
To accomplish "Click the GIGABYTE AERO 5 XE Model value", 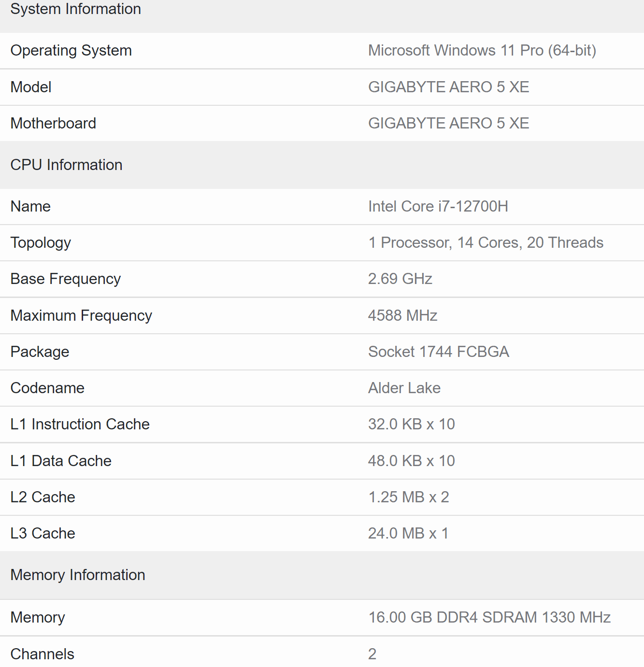I will coord(448,87).
